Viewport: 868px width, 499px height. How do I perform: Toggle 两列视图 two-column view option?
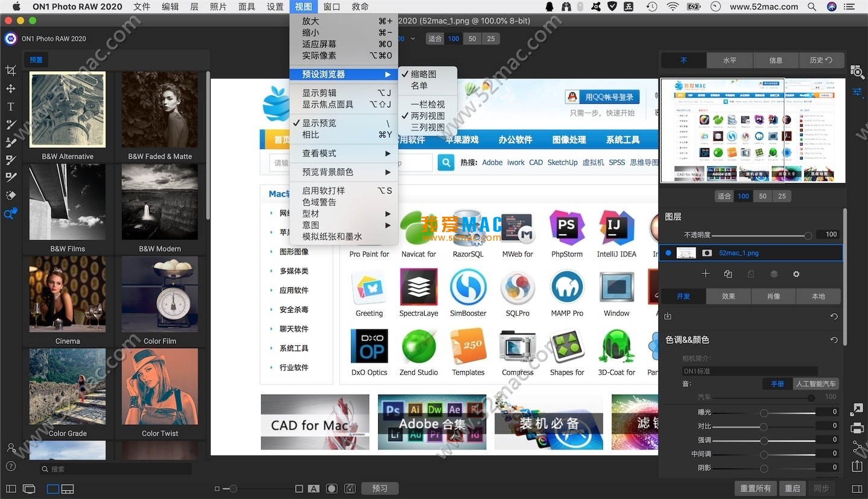click(x=427, y=116)
